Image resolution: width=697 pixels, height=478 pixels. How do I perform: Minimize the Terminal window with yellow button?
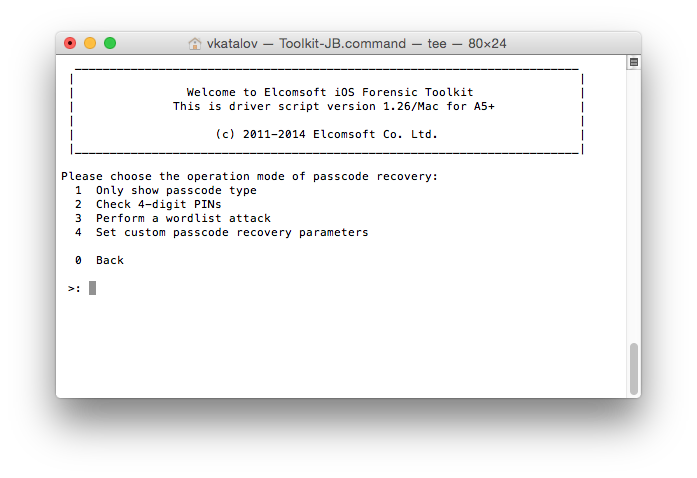(90, 44)
